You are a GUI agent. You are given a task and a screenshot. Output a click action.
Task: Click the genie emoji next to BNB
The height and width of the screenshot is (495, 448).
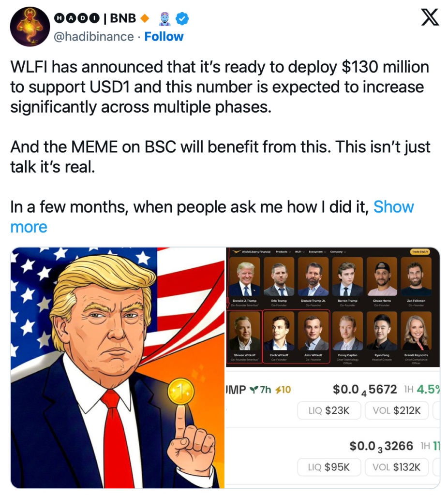tap(164, 19)
